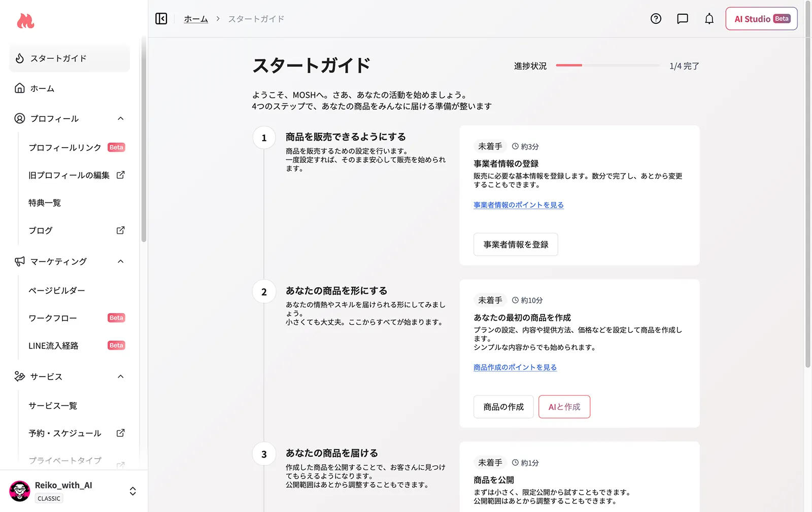Select スタートガイド in the sidebar
The image size is (812, 512).
70,58
